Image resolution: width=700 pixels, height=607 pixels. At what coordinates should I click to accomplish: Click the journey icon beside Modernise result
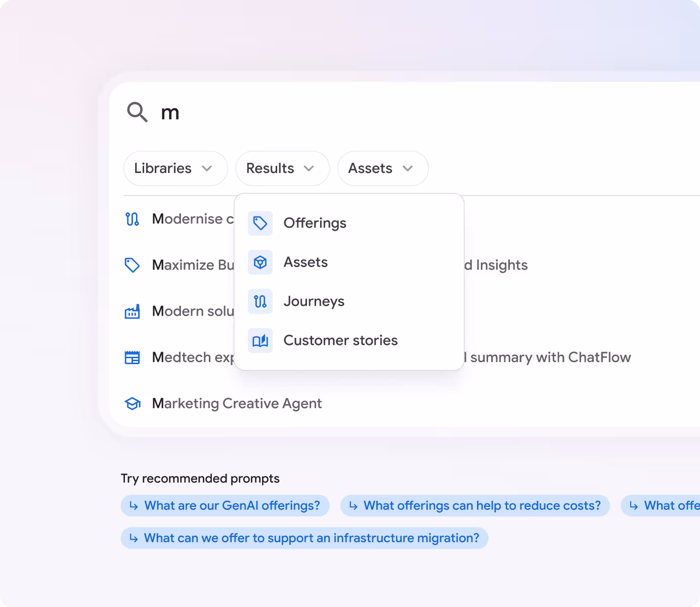coord(132,219)
